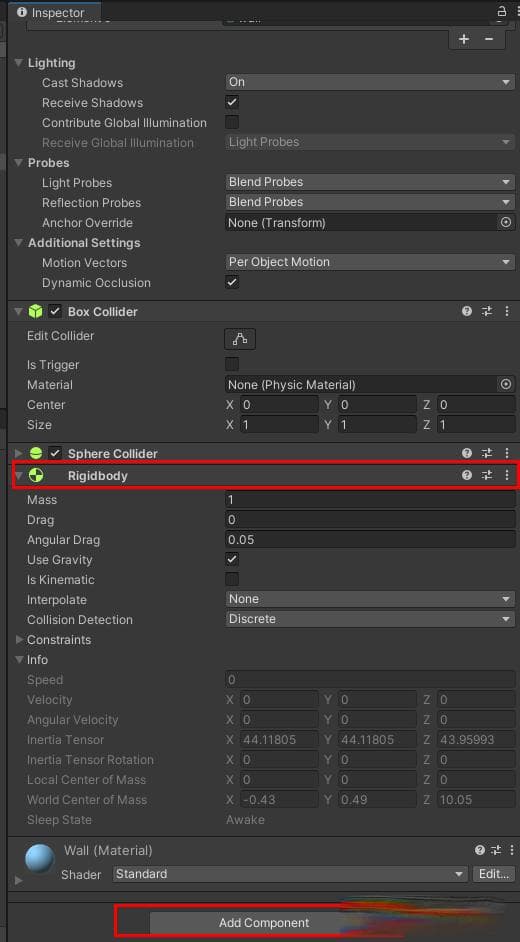Click the Box Collider Center X field
Screen dimensions: 520x942
[x=279, y=404]
